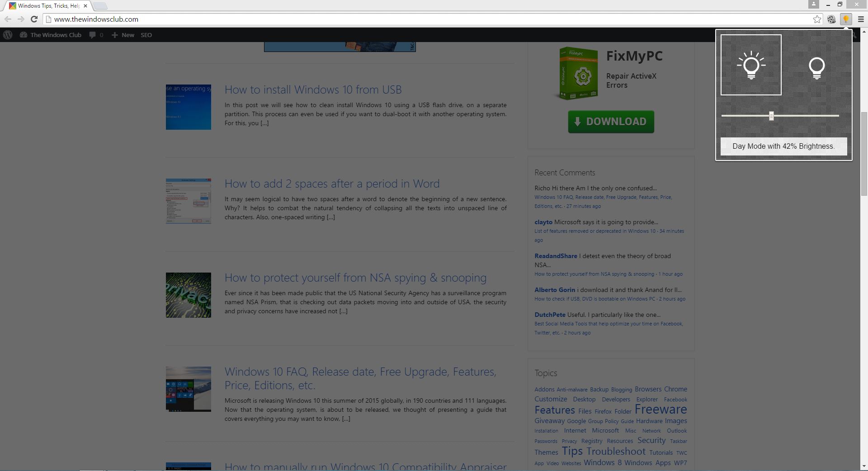Image resolution: width=868 pixels, height=471 pixels.
Task: Open the SEO admin bar menu
Action: (x=146, y=35)
